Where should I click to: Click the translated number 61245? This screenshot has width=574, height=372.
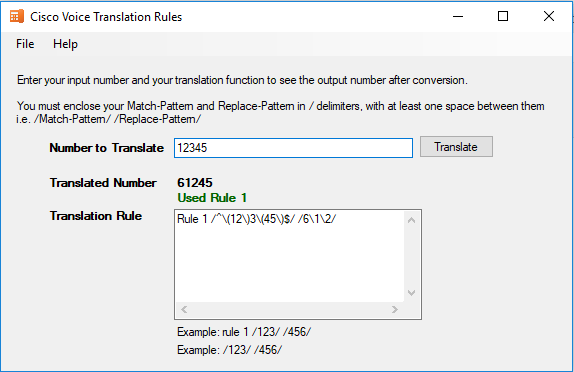tap(195, 183)
